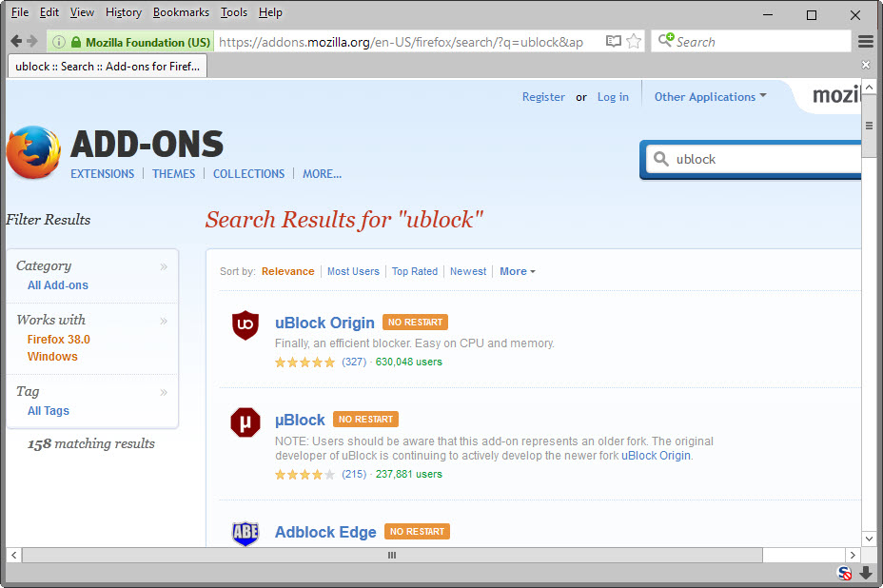The image size is (883, 588).
Task: Click the browser Search bar field
Action: pyautogui.click(x=752, y=41)
